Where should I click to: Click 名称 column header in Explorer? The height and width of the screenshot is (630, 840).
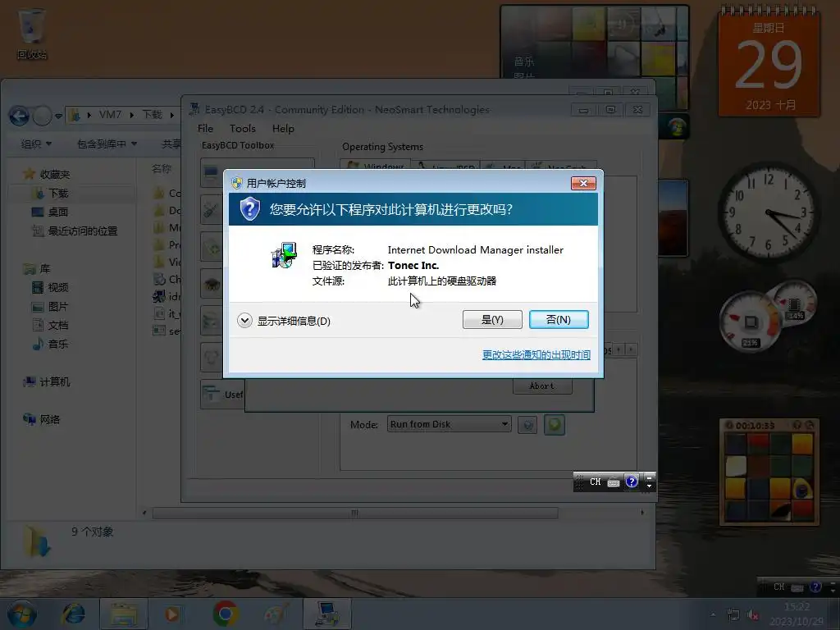click(162, 169)
